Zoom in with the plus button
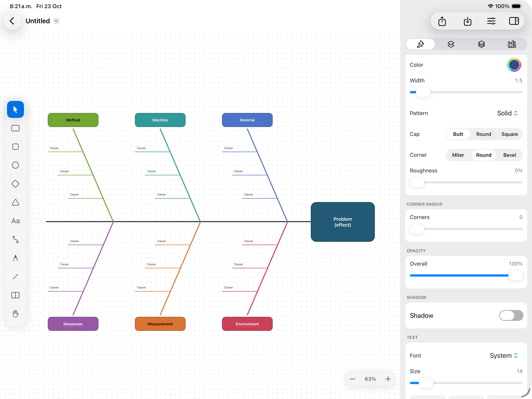Image resolution: width=532 pixels, height=399 pixels. 388,379
